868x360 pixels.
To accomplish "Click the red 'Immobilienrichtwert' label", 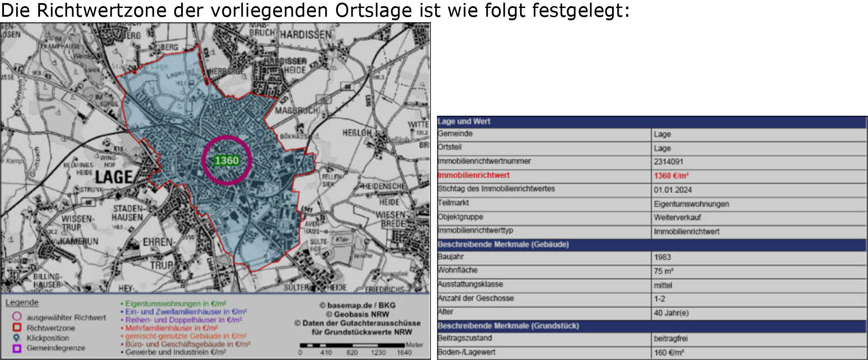I will click(x=474, y=175).
